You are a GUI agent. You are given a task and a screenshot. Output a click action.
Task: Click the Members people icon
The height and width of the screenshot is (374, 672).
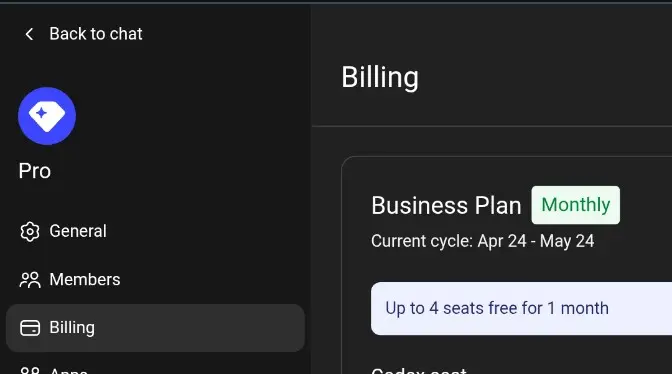pos(30,280)
